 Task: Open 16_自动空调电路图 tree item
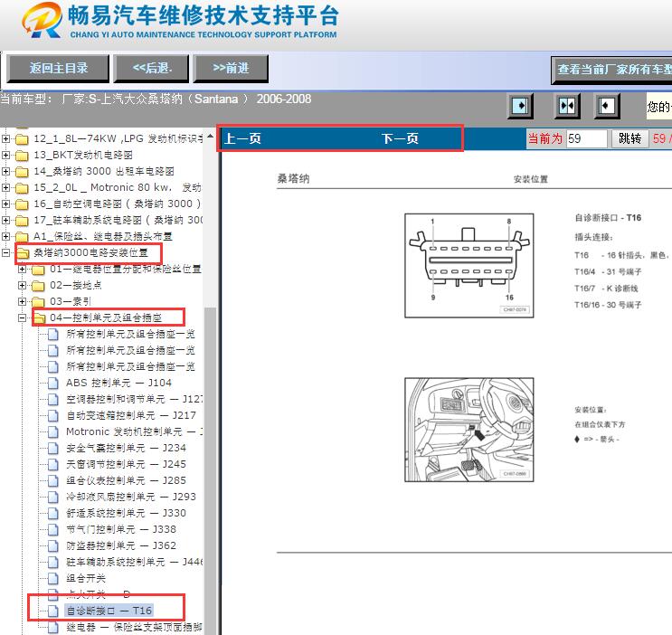click(117, 204)
